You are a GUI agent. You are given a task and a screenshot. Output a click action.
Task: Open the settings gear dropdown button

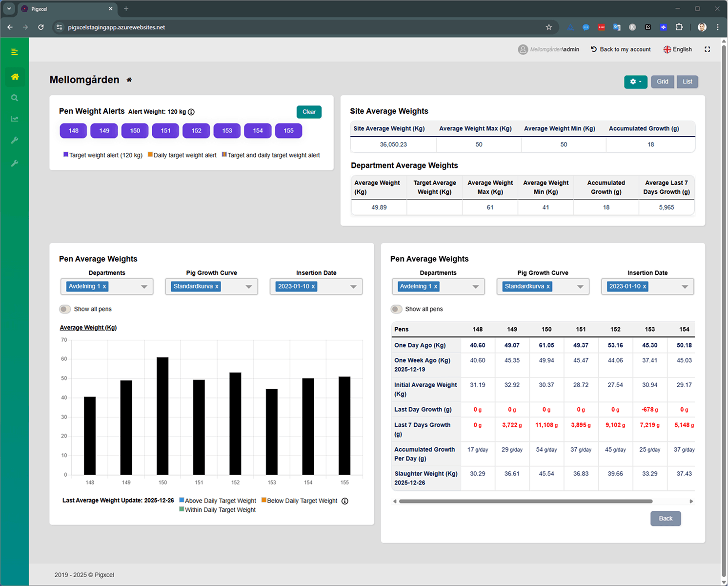635,82
